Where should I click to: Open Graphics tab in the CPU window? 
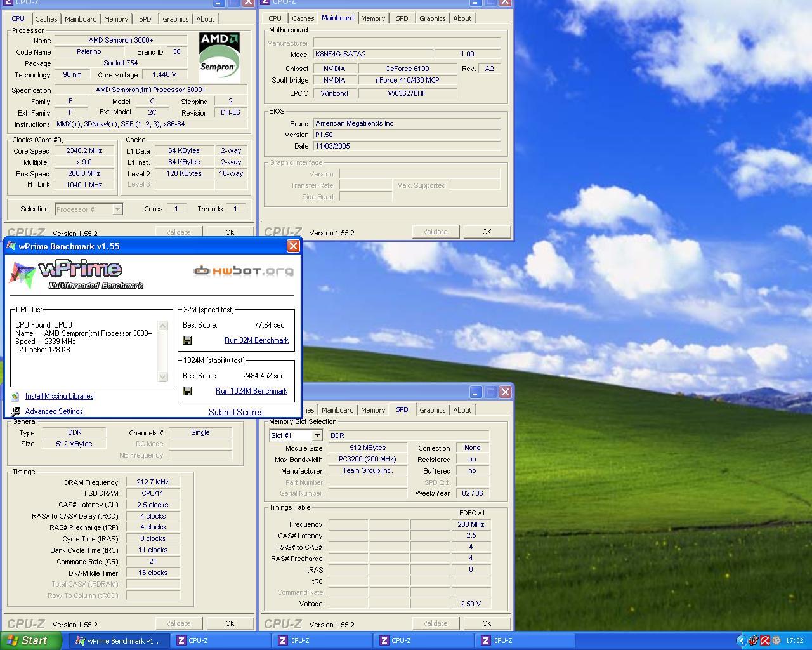[176, 19]
